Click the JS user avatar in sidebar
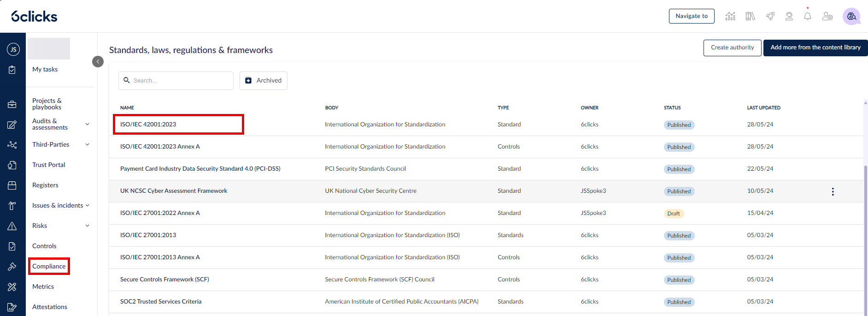868x316 pixels. click(x=13, y=49)
